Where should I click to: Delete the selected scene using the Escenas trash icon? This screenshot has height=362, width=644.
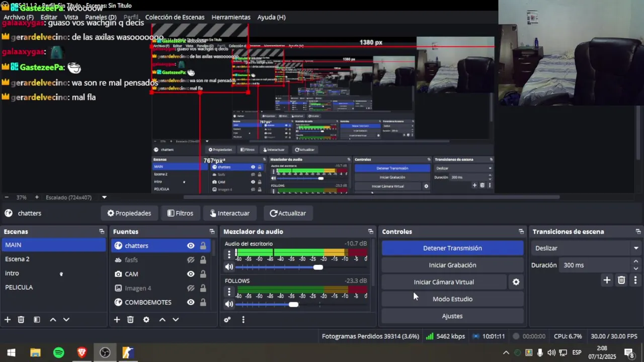click(21, 319)
